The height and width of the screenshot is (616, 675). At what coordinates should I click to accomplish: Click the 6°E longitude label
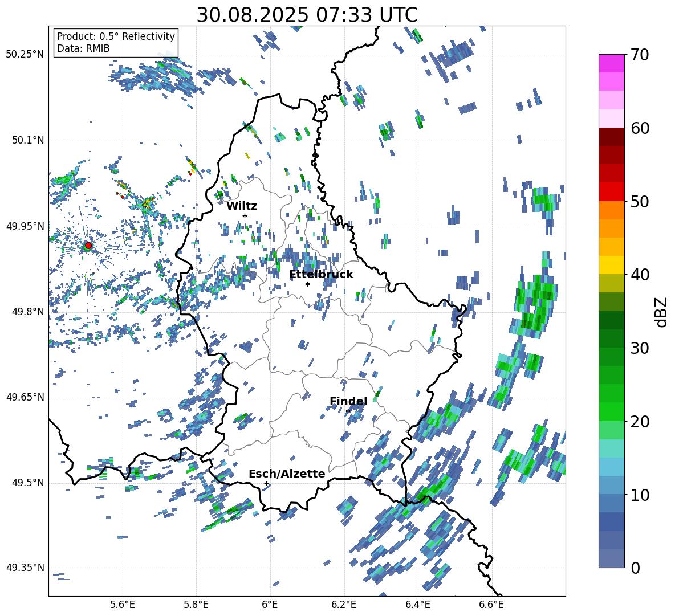coord(270,605)
